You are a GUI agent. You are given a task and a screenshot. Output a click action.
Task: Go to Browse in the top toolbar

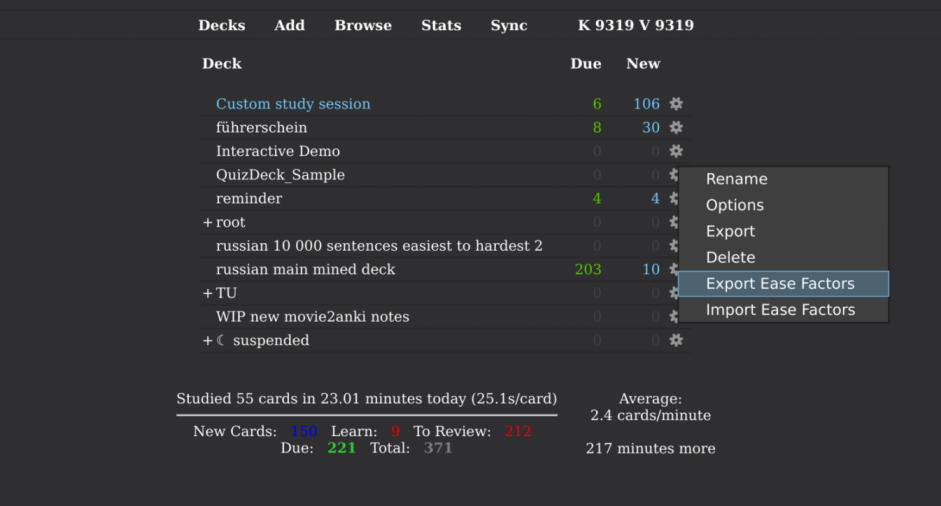[363, 25]
